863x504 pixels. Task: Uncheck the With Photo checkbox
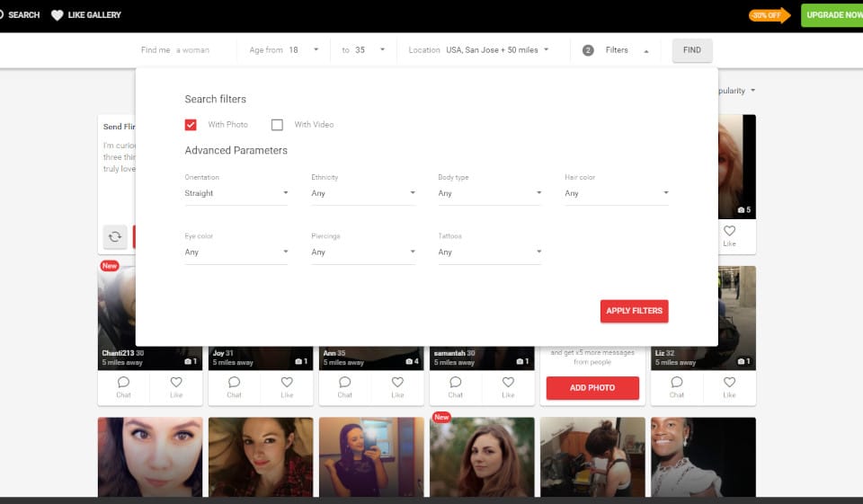tap(191, 125)
